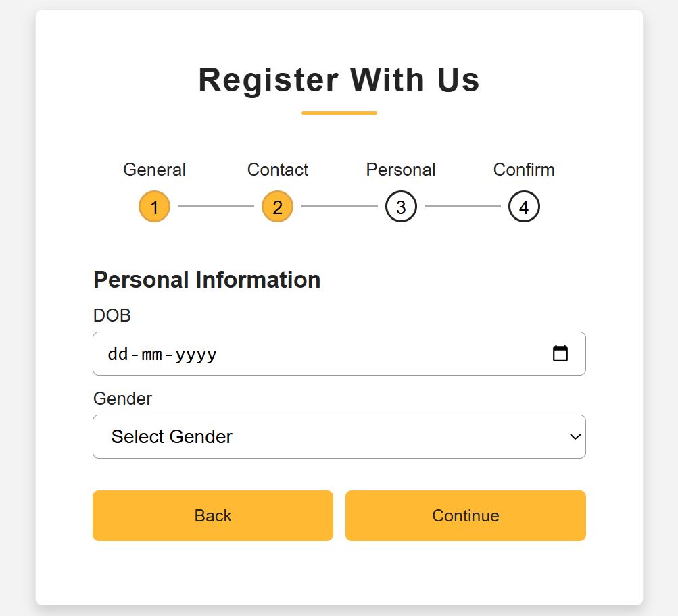Go to the General step label
Screen dimensions: 678x616
click(x=154, y=170)
